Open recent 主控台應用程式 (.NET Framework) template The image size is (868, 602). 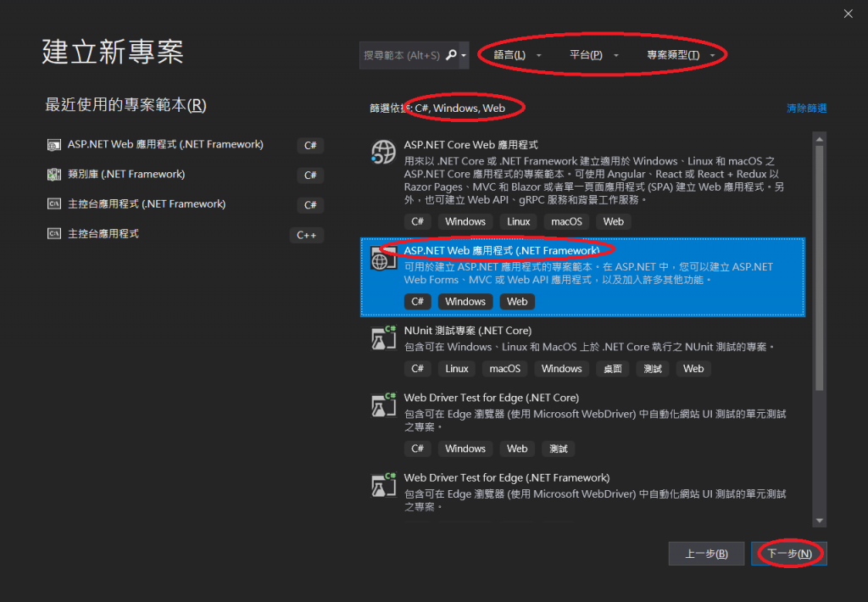click(186, 204)
